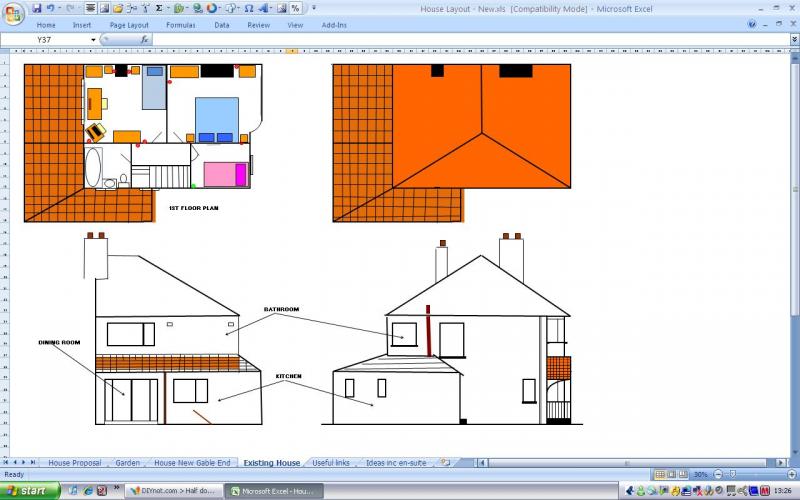Click the percent style icon

pyautogui.click(x=296, y=8)
